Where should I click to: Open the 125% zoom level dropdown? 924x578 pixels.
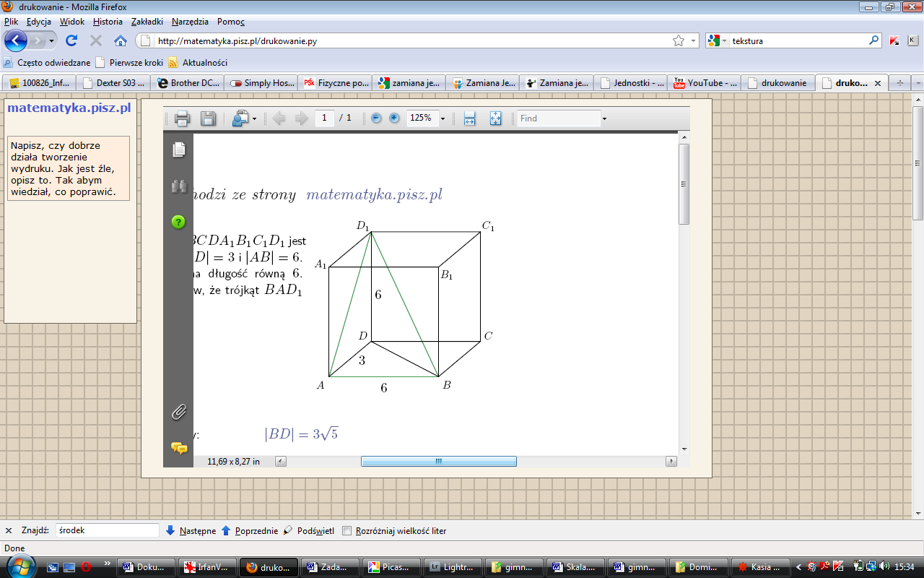pos(443,118)
